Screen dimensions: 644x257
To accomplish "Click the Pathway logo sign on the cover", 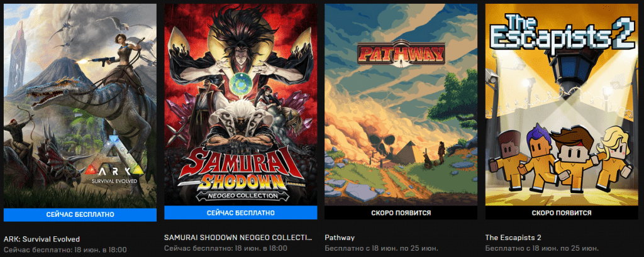I will click(x=401, y=53).
